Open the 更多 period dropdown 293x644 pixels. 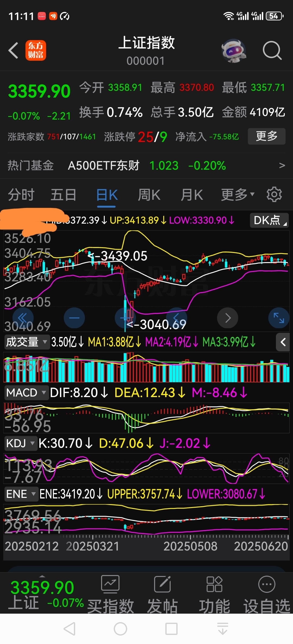click(x=238, y=195)
